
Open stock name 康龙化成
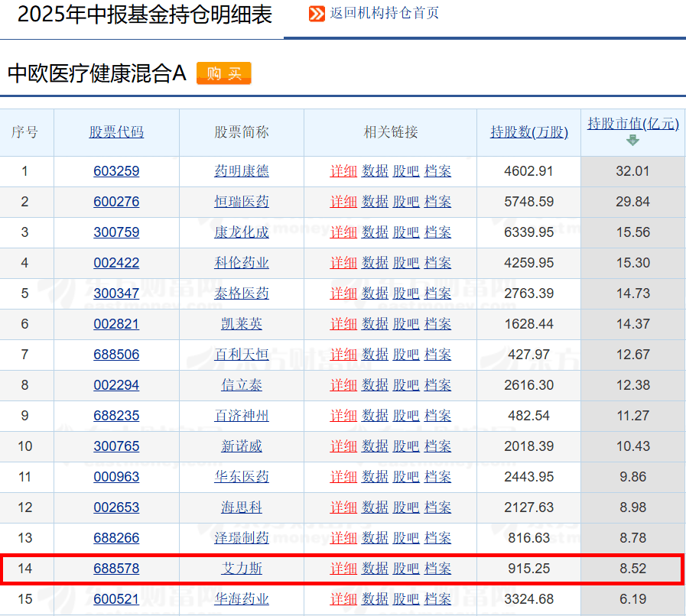click(x=242, y=232)
